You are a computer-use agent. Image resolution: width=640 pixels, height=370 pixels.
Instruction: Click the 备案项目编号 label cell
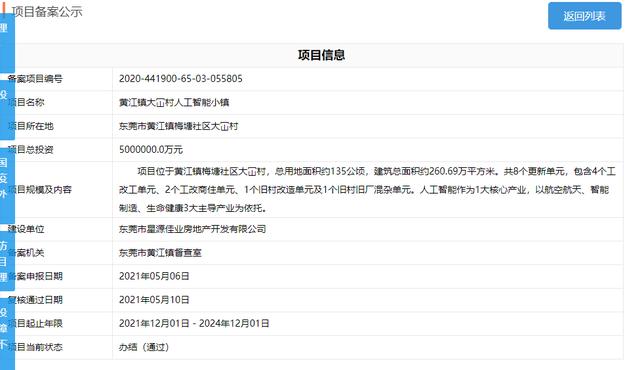pos(35,79)
